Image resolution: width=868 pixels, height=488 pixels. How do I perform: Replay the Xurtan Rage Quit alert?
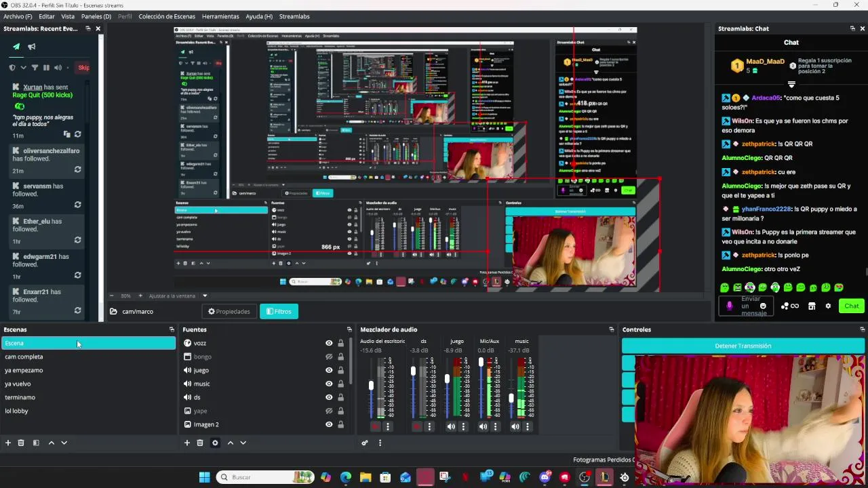click(x=77, y=135)
